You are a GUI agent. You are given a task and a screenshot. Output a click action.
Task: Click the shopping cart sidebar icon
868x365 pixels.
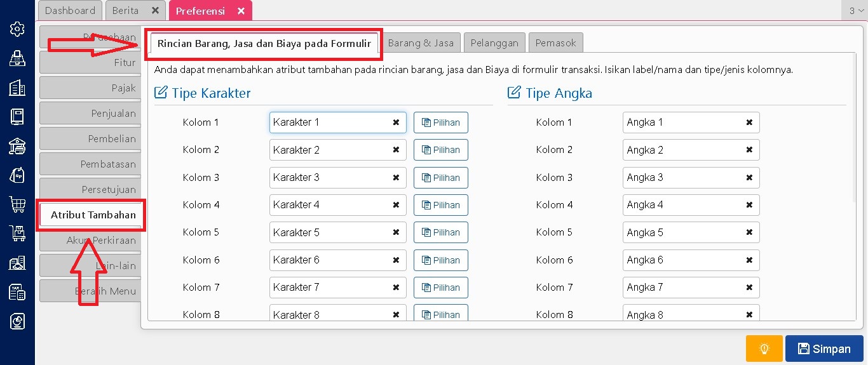pyautogui.click(x=17, y=204)
